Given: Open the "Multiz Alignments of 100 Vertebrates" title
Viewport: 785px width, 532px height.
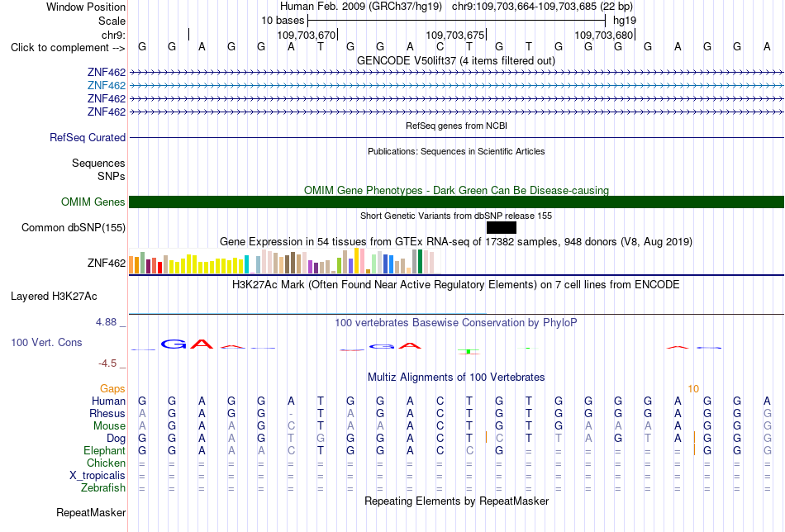Looking at the screenshot, I should pos(456,378).
